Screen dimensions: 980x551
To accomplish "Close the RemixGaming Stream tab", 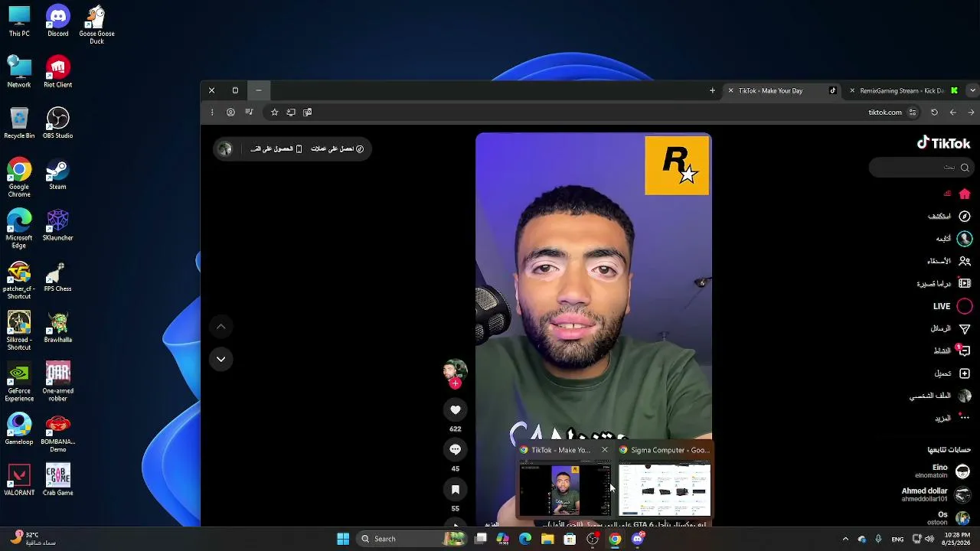I will (852, 90).
